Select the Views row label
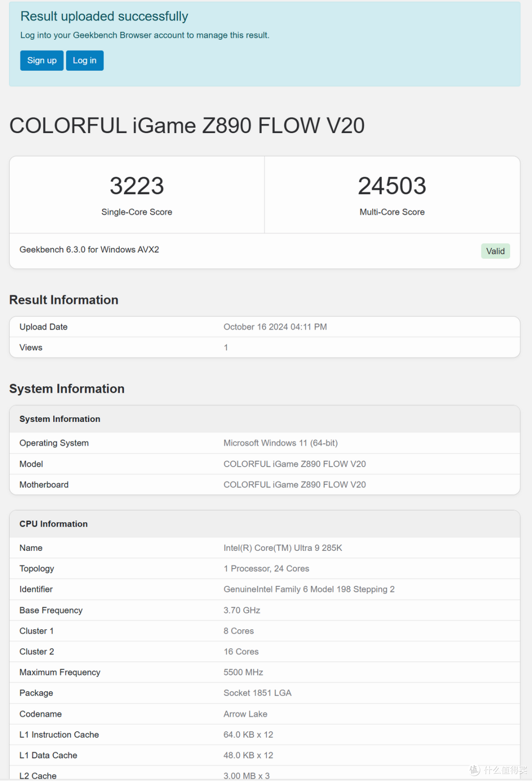532x781 pixels. (31, 348)
